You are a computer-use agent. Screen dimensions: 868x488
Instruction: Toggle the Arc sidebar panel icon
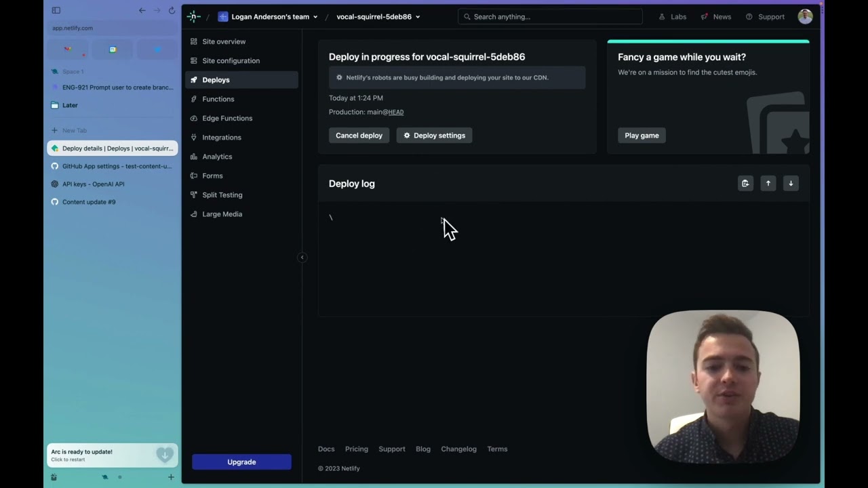tap(56, 10)
